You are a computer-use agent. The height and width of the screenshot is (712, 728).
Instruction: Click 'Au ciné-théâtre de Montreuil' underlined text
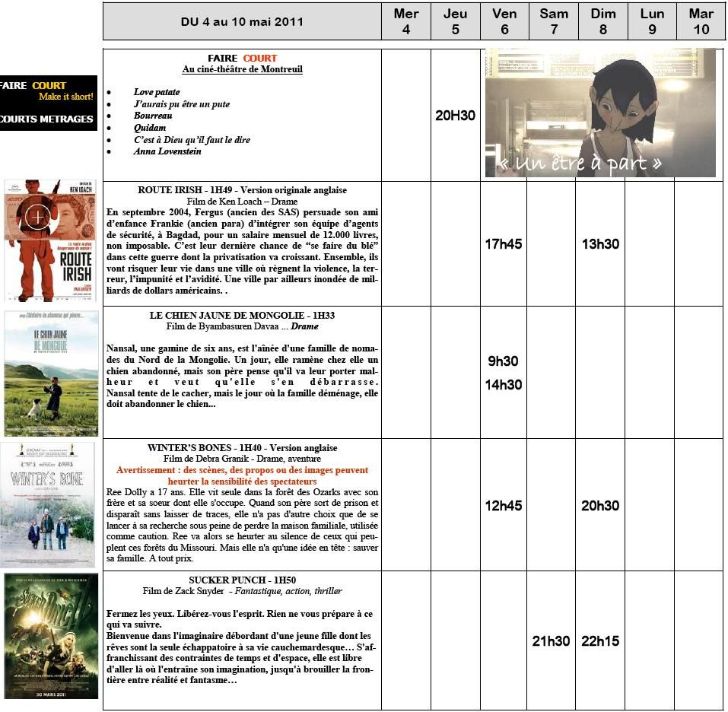pos(243,69)
